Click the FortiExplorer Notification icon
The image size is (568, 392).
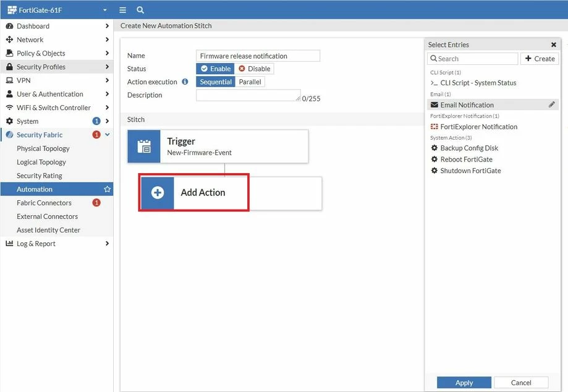[434, 126]
